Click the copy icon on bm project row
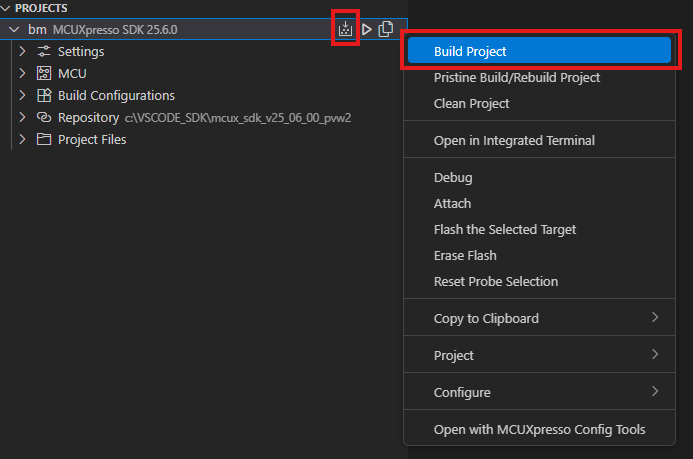 click(x=386, y=29)
